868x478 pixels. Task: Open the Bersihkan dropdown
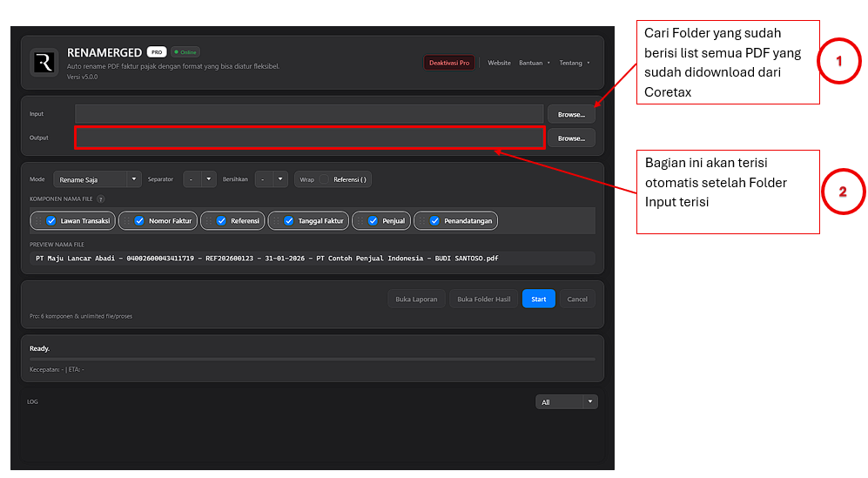pos(272,179)
